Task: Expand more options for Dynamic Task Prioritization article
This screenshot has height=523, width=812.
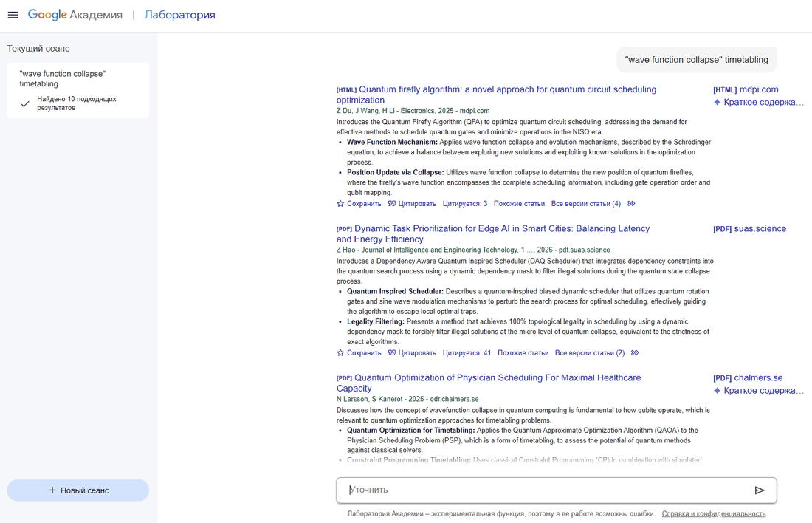Action: point(635,353)
